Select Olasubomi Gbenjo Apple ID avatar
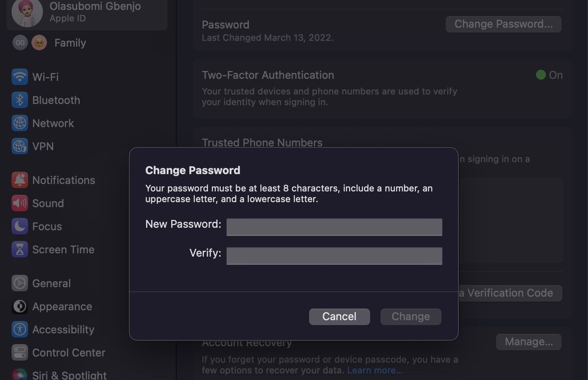The width and height of the screenshot is (588, 380). coord(27,12)
